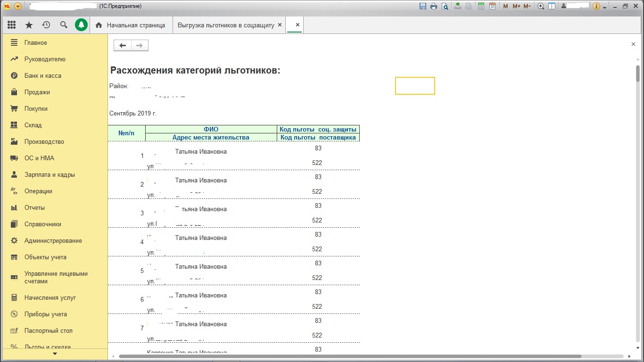Open the calendar icon in top toolbar
This screenshot has height=362, width=644.
492,6
